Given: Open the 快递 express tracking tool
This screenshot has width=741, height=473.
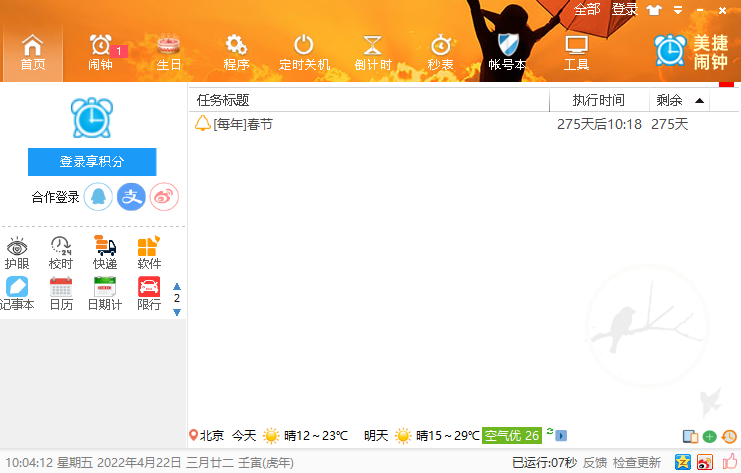Looking at the screenshot, I should 105,253.
